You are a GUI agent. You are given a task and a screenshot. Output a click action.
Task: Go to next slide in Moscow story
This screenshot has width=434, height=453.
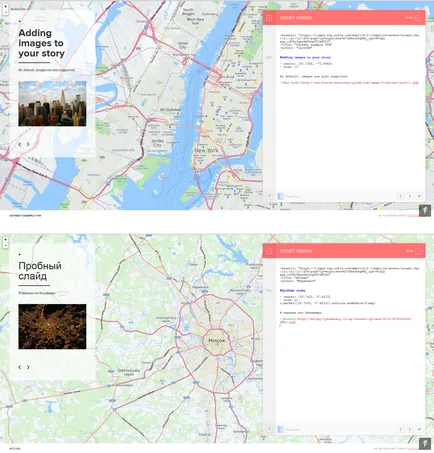click(28, 367)
